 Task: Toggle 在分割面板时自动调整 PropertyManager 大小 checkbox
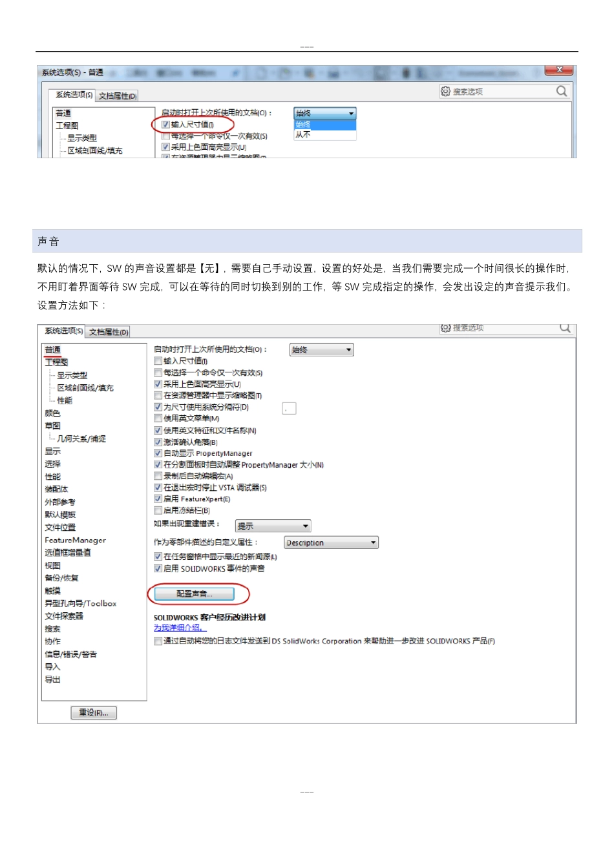(x=158, y=464)
